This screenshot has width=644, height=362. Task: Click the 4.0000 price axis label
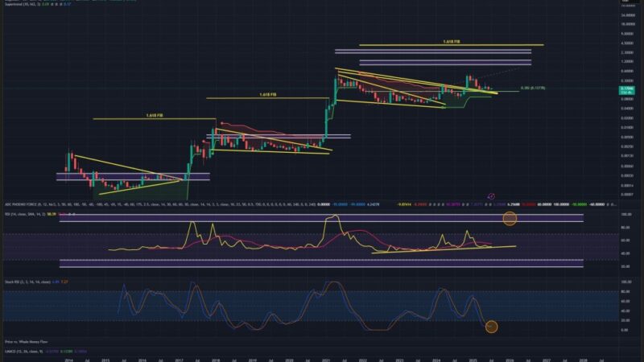[x=627, y=43]
